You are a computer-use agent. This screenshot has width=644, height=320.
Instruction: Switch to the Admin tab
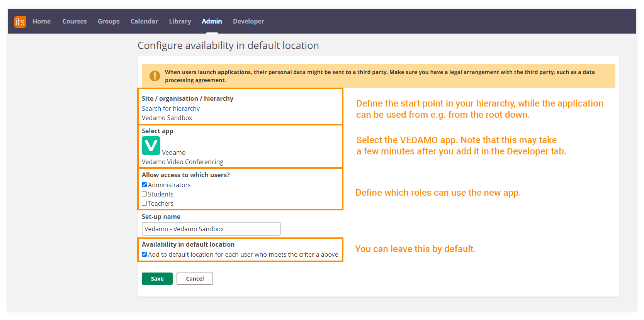[x=212, y=21]
